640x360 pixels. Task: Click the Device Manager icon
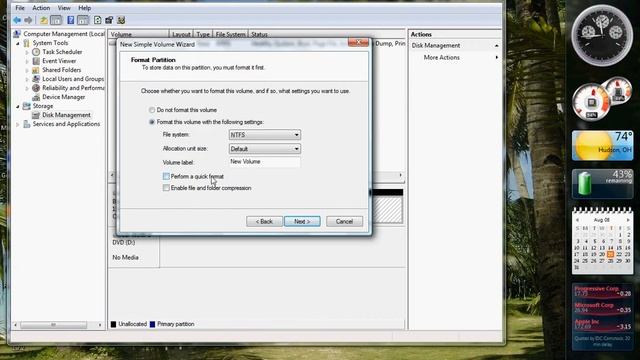(36, 97)
